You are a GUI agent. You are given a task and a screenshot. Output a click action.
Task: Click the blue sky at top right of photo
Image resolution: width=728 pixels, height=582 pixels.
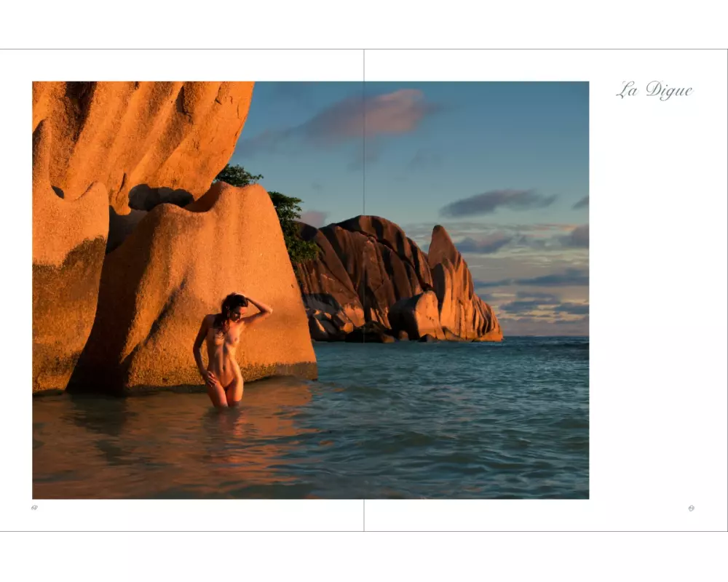tap(524, 124)
